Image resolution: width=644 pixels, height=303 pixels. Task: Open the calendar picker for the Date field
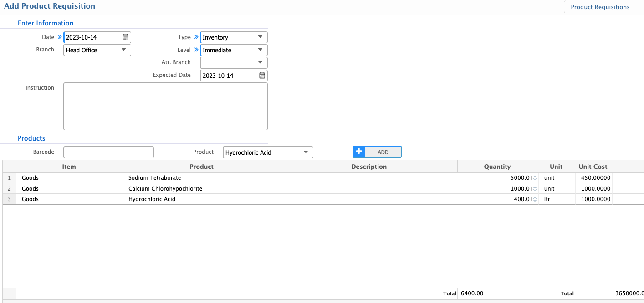pos(125,37)
